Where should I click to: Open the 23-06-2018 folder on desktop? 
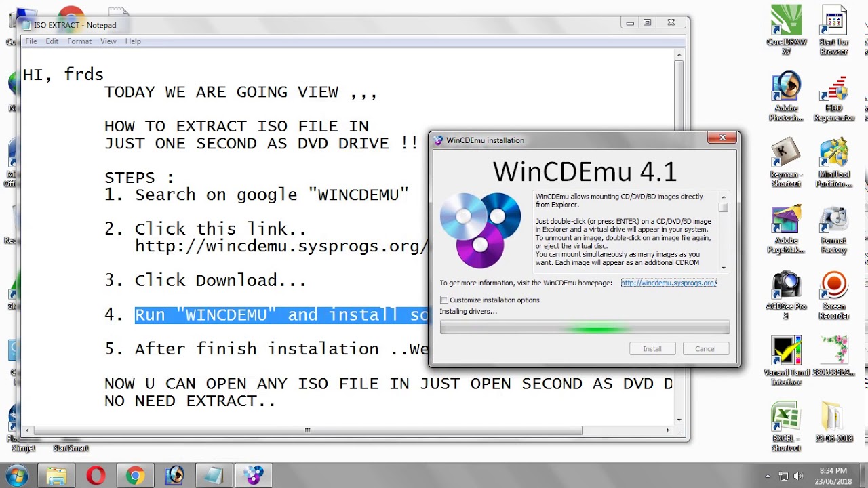coord(833,423)
